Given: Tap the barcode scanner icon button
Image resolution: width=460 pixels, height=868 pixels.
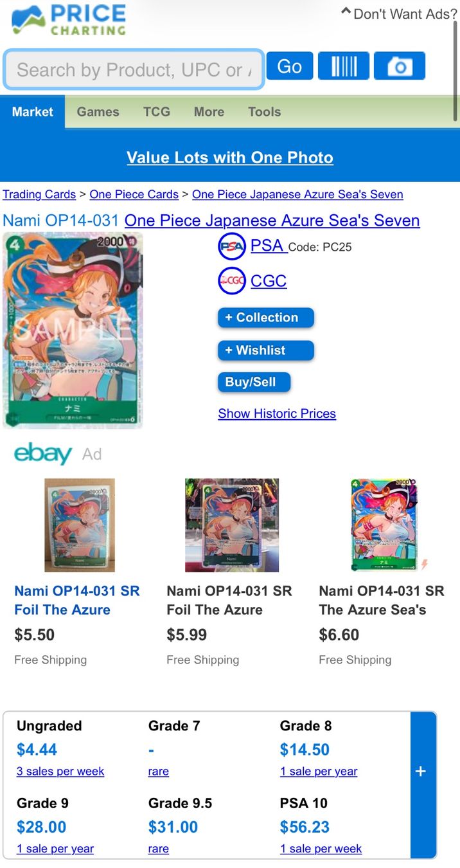Looking at the screenshot, I should [x=344, y=66].
